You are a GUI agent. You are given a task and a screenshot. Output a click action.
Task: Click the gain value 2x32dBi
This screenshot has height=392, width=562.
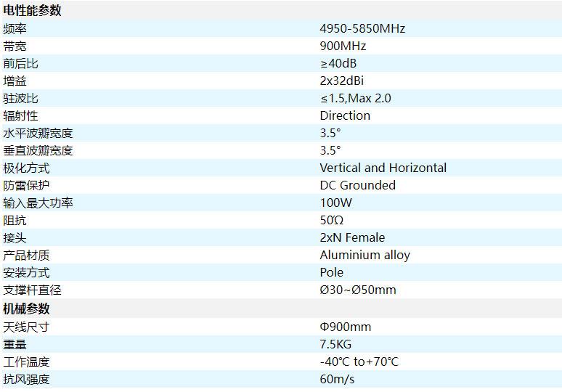341,81
